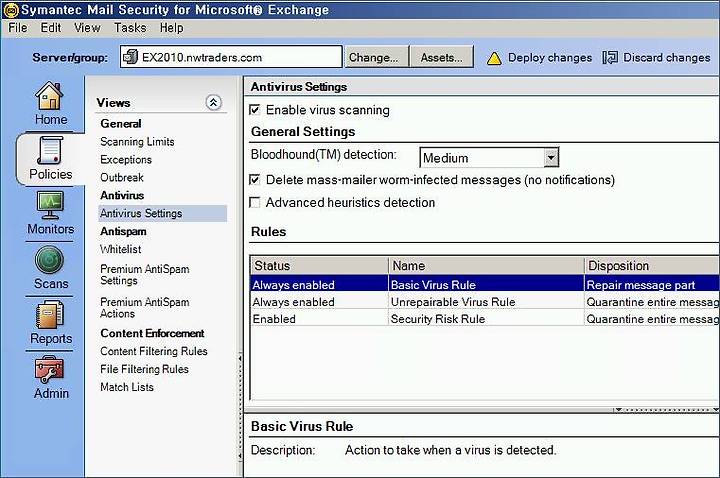The width and height of the screenshot is (720, 478).
Task: Select the Basic Virus Rule row
Action: [485, 285]
